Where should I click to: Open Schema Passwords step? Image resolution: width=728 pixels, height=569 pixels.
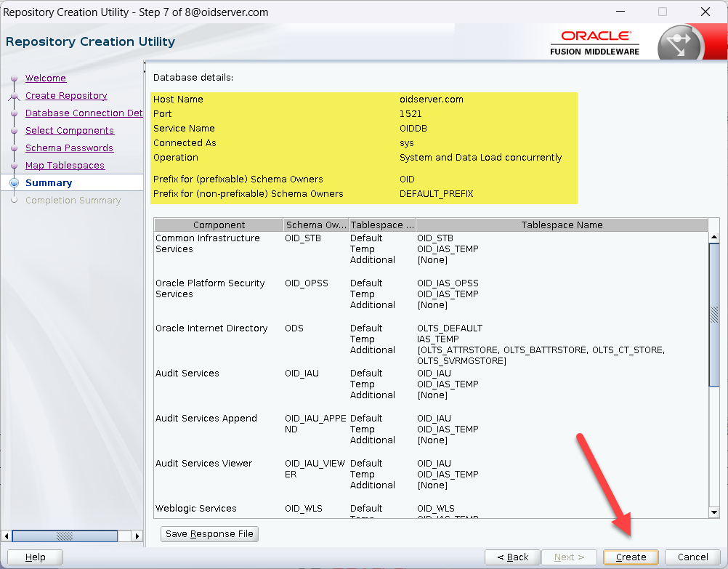pyautogui.click(x=69, y=148)
